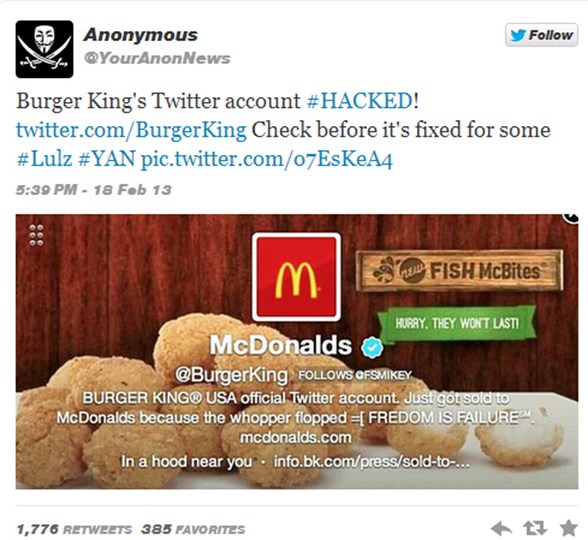Click the six-dot grid icon on image
Viewport: 588px width, 540px height.
(x=36, y=235)
